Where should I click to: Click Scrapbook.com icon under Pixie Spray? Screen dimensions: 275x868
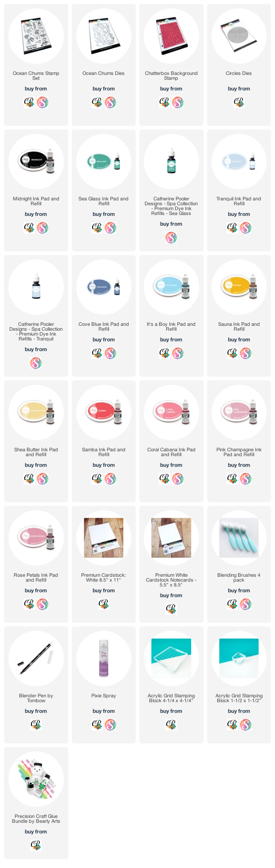coord(110,725)
